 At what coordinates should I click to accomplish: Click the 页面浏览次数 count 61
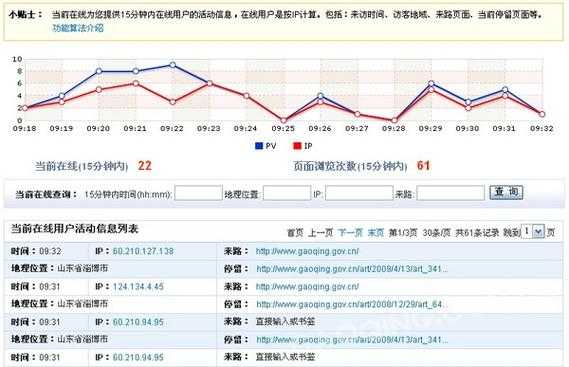(423, 166)
